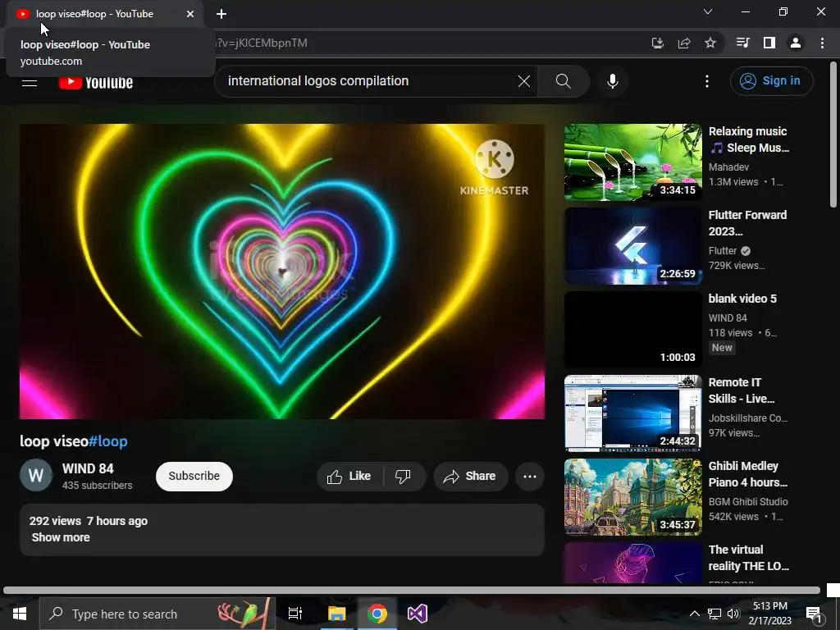Open more actions ellipsis under video
This screenshot has width=840, height=630.
click(x=530, y=477)
